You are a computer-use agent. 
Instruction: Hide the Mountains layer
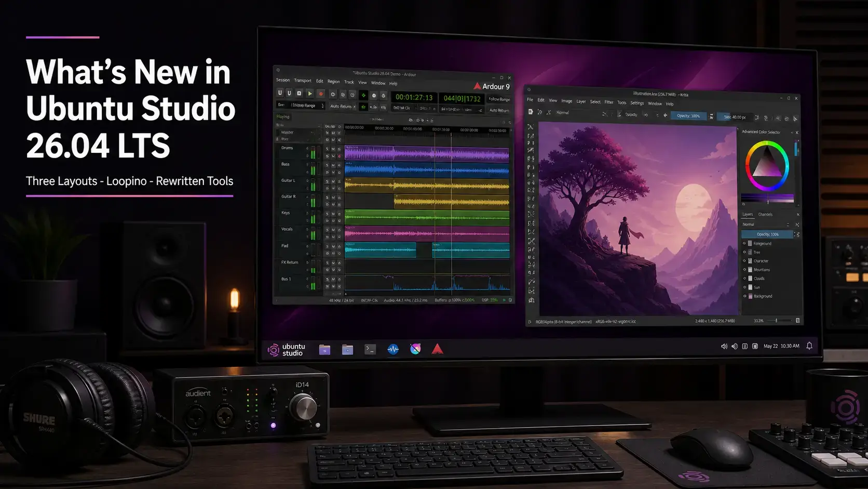744,270
